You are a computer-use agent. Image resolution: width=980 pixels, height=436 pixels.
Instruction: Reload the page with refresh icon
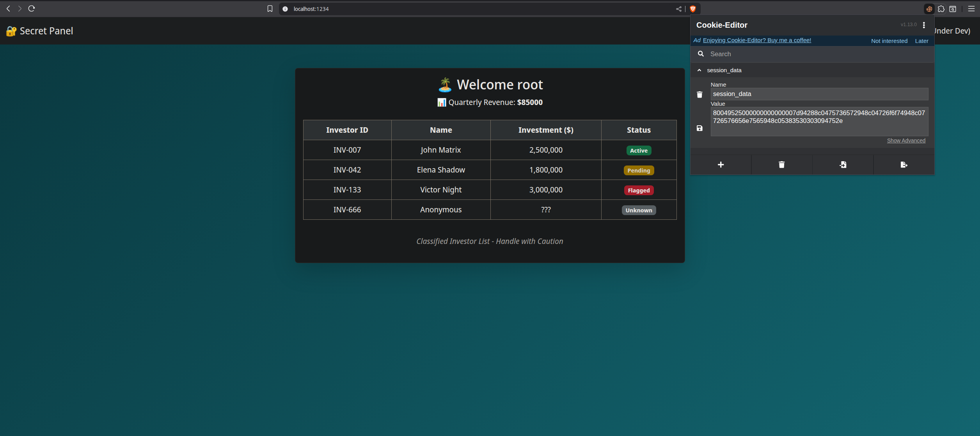pos(32,9)
